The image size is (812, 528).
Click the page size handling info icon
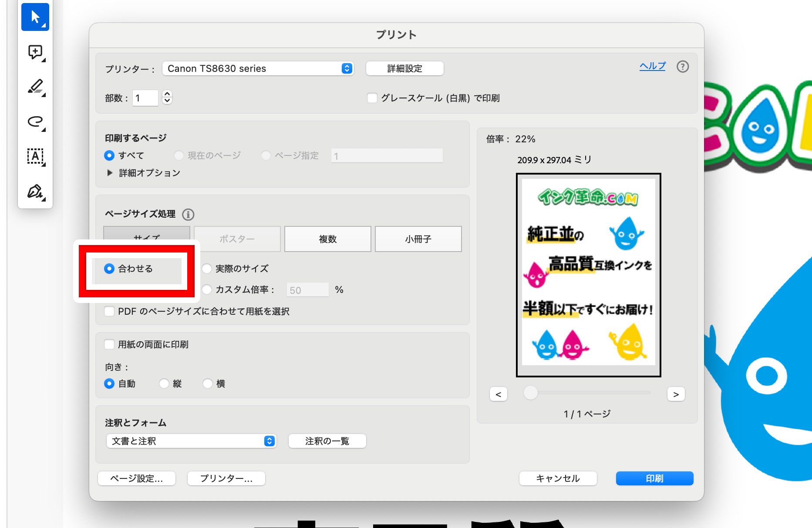(188, 214)
